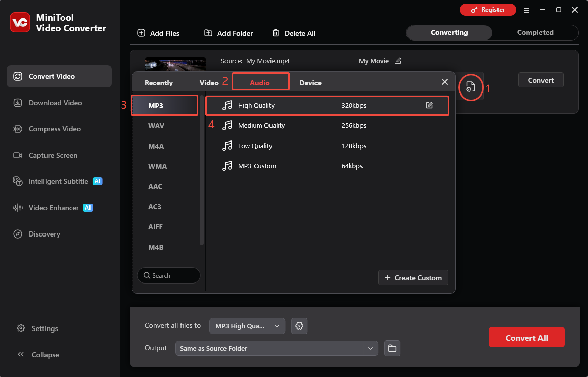The height and width of the screenshot is (377, 588).
Task: Click Add Files
Action: tap(158, 33)
